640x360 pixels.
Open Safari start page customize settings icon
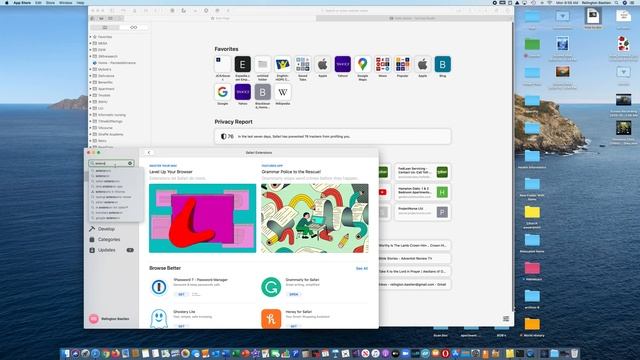point(506,319)
